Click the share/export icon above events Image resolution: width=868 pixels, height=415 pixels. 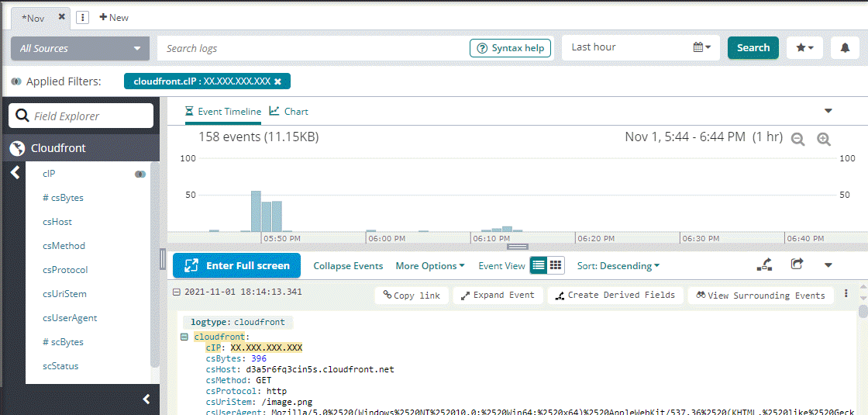(x=797, y=265)
